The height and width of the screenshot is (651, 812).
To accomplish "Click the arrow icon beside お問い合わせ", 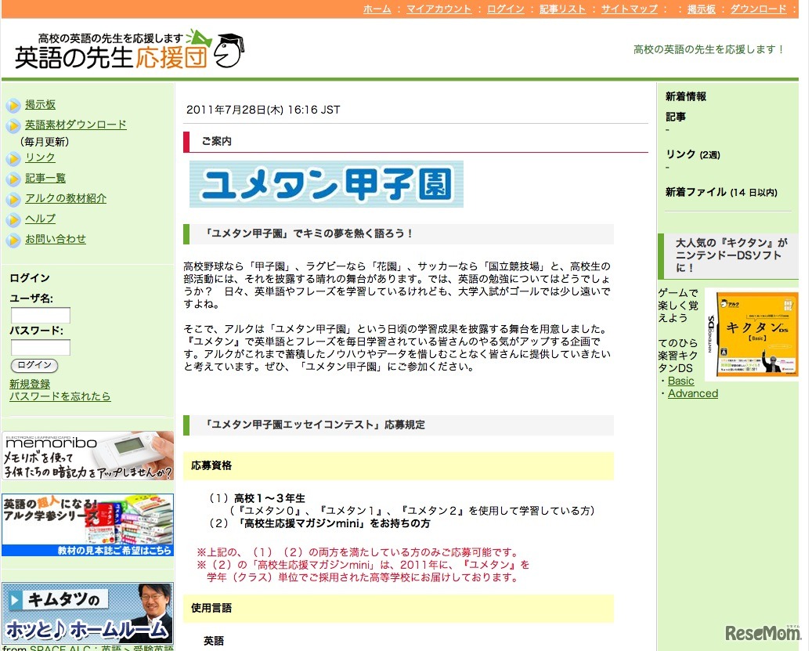I will tap(13, 241).
